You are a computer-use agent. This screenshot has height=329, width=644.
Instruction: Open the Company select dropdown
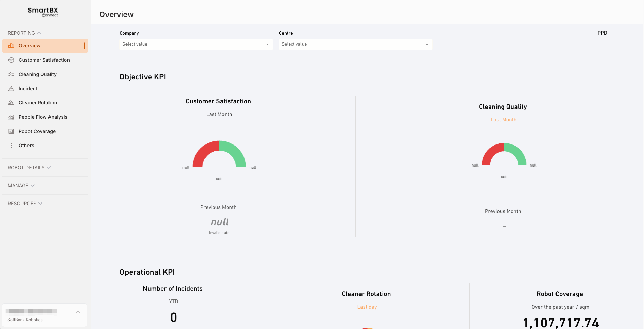point(196,44)
